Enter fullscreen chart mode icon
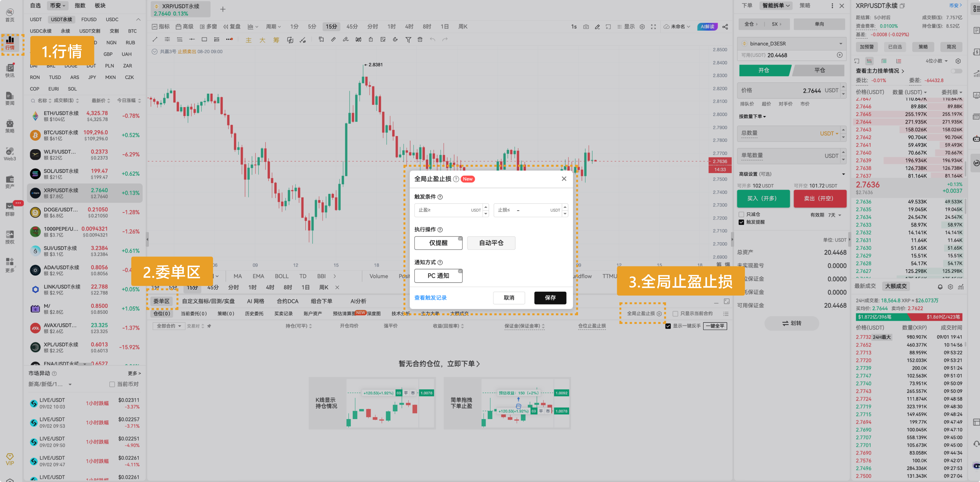This screenshot has height=482, width=980. coord(654,27)
